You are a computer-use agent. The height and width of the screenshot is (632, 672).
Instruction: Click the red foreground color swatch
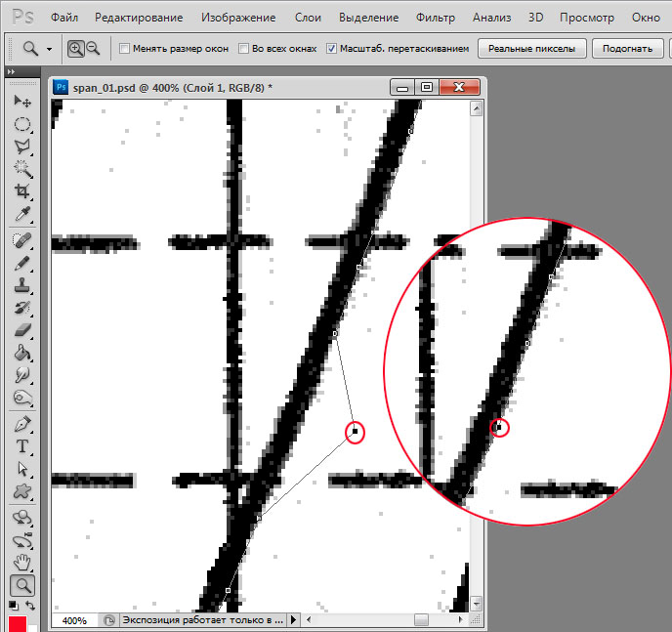(x=17, y=624)
